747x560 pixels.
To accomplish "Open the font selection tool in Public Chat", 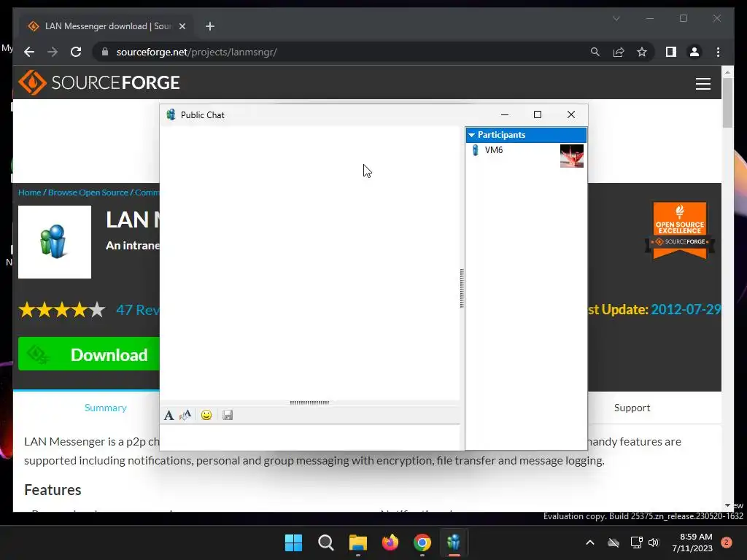I will (169, 415).
